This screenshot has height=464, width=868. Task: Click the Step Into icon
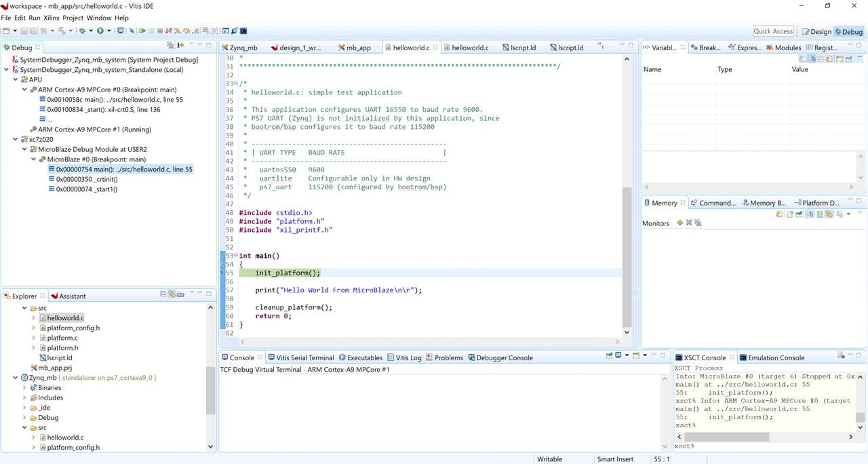tap(178, 31)
